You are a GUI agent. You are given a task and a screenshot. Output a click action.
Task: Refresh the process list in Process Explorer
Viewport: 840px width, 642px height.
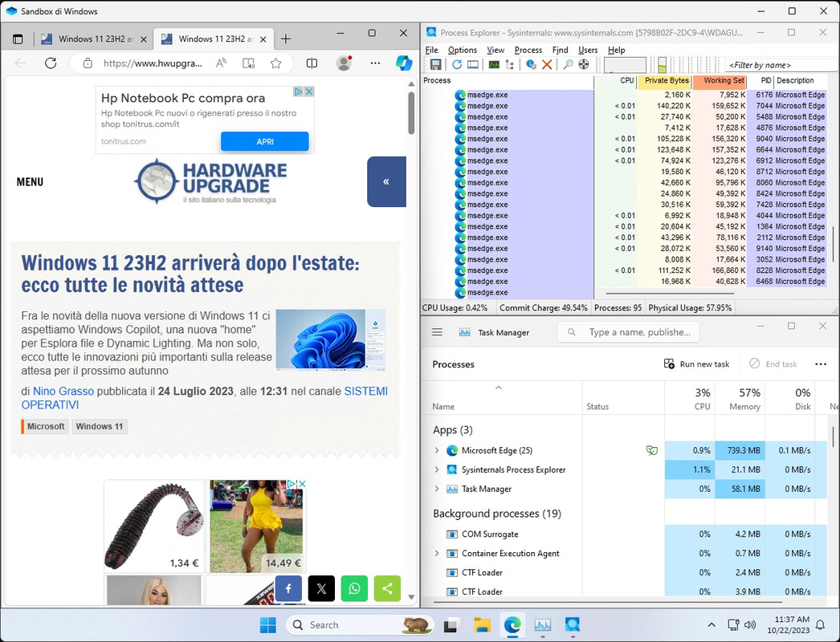click(x=456, y=65)
